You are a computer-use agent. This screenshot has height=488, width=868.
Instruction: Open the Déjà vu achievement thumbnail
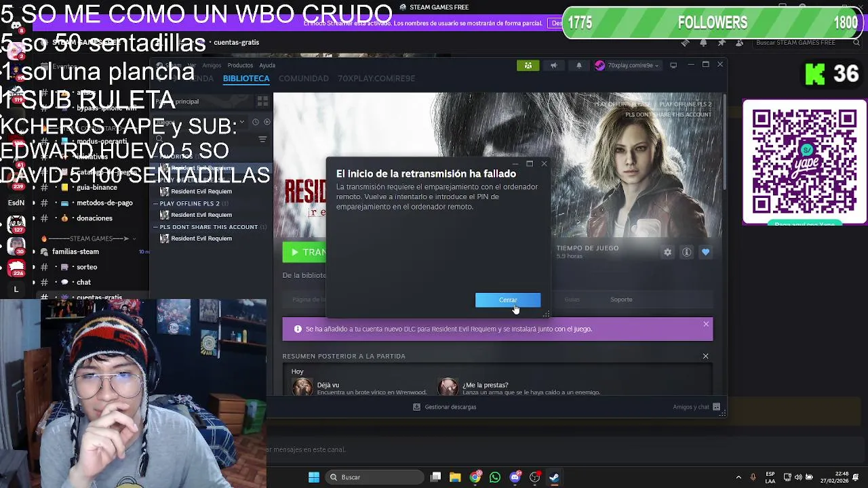click(302, 387)
